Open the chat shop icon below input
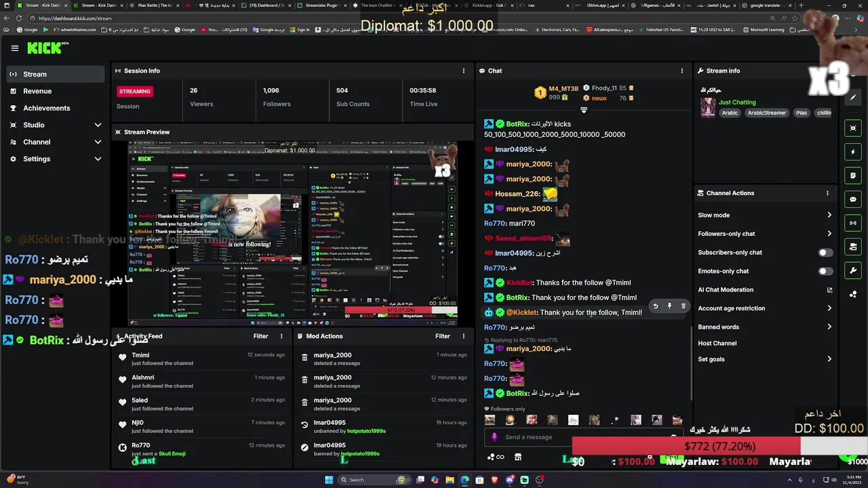The width and height of the screenshot is (868, 488). pyautogui.click(x=517, y=457)
